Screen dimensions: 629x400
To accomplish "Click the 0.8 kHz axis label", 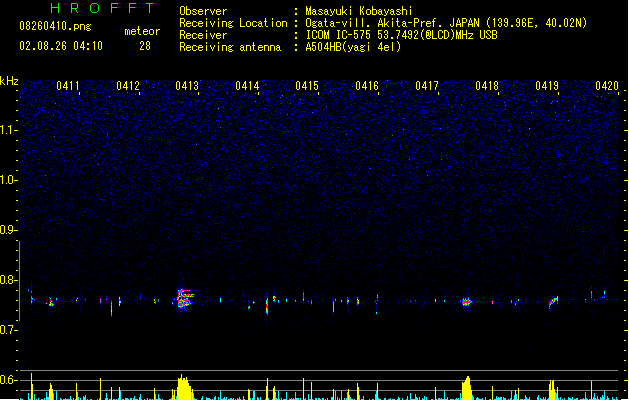I will (8, 280).
